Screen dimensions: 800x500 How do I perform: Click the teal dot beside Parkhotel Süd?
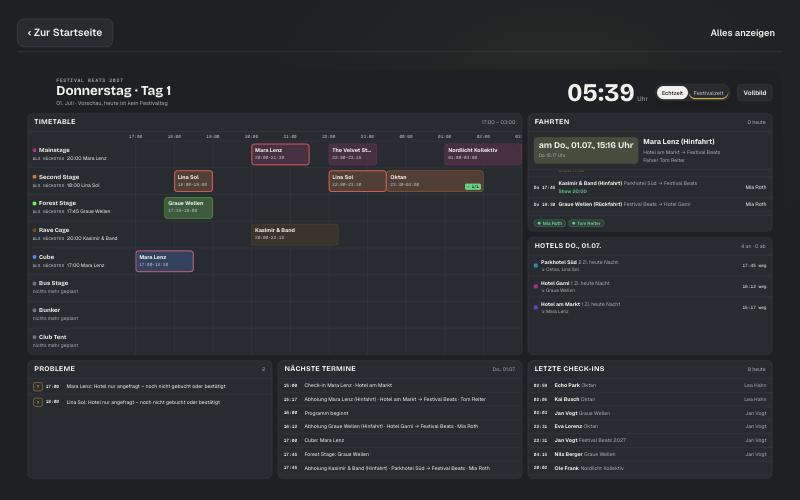pyautogui.click(x=536, y=265)
